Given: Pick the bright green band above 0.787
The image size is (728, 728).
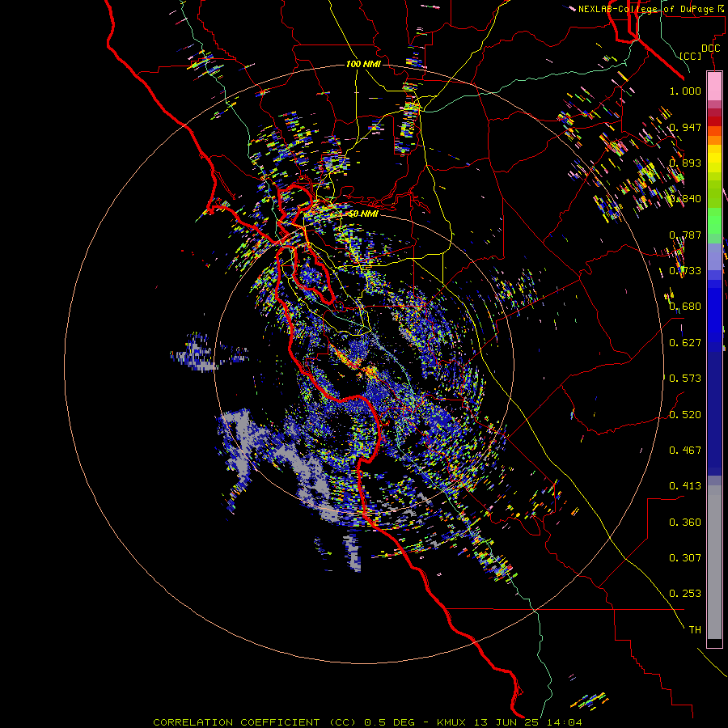Looking at the screenshot, I should click(x=714, y=221).
